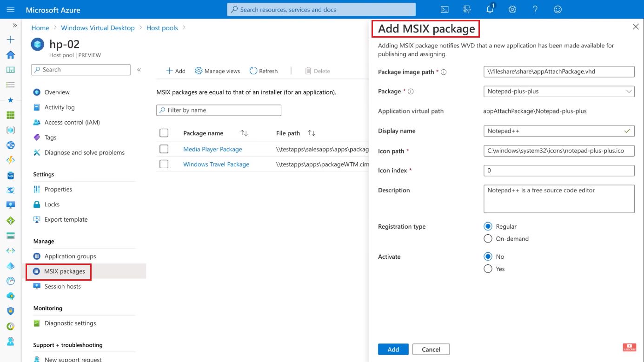
Task: Sort by Package name column arrows
Action: pyautogui.click(x=244, y=133)
